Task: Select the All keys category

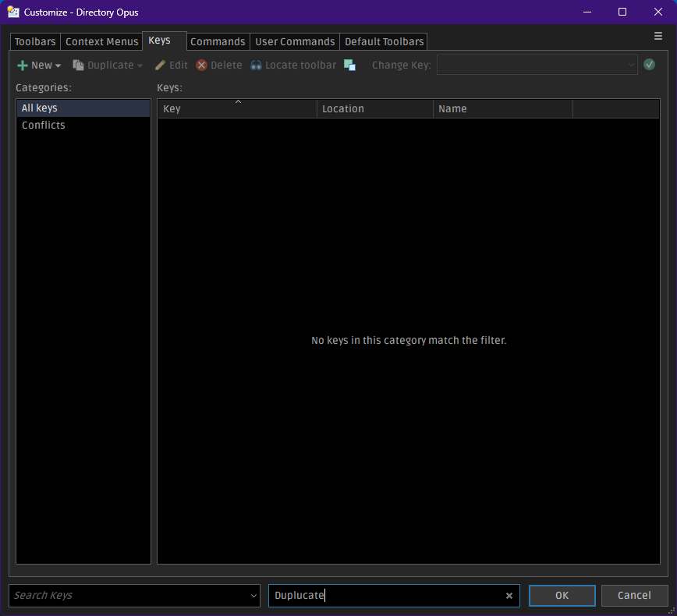Action: pyautogui.click(x=83, y=108)
